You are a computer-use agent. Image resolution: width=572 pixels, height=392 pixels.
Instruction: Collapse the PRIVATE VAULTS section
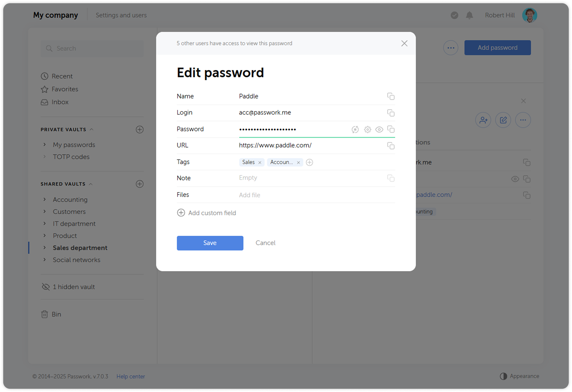point(91,129)
